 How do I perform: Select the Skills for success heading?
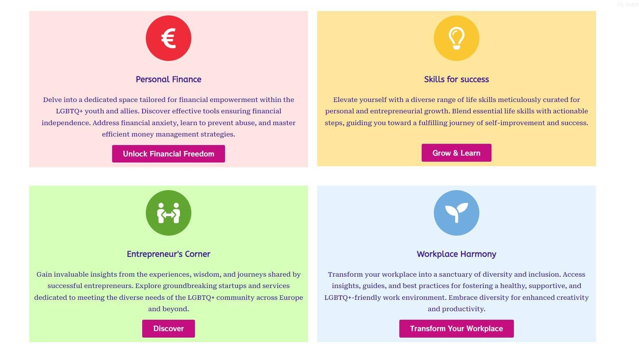click(456, 80)
